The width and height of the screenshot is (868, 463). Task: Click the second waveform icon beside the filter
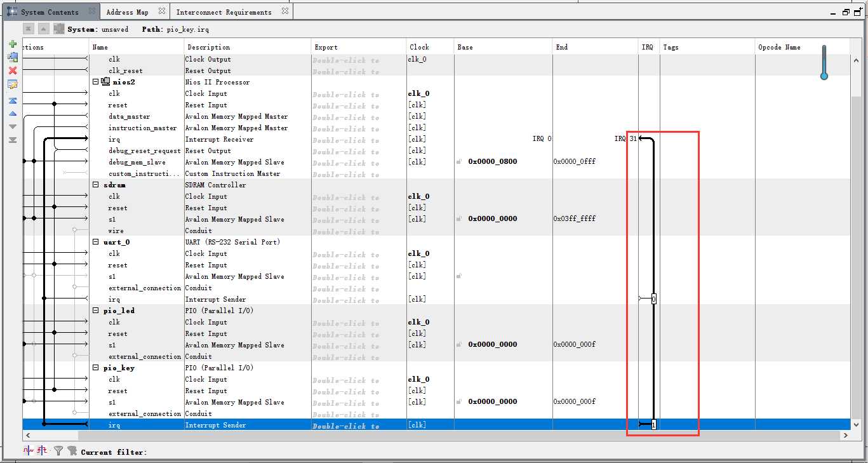(41, 450)
